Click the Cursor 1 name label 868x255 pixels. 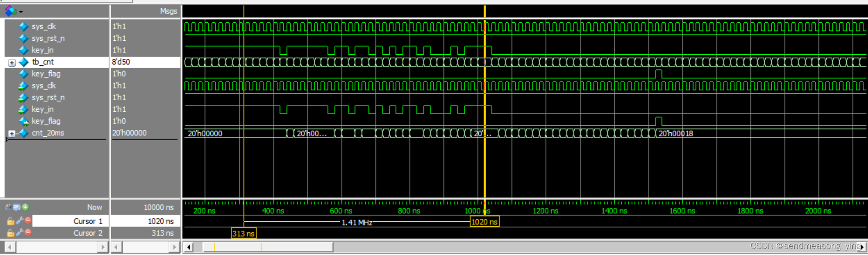coord(87,221)
